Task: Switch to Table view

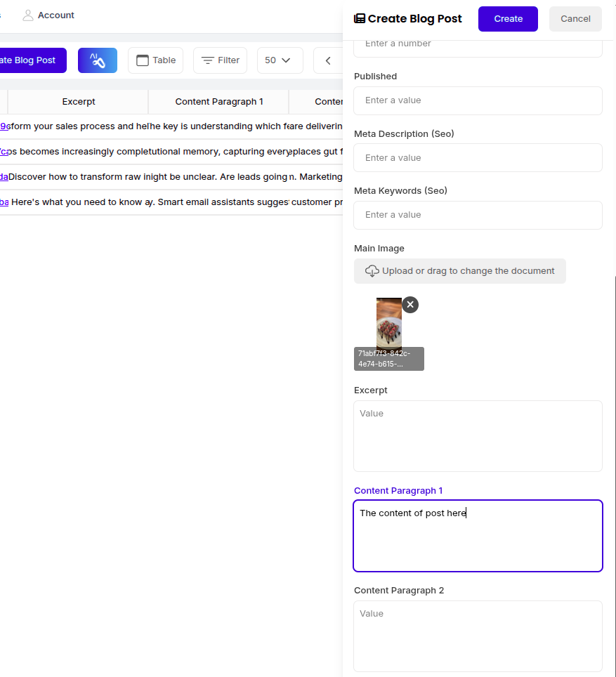Action: pos(155,60)
